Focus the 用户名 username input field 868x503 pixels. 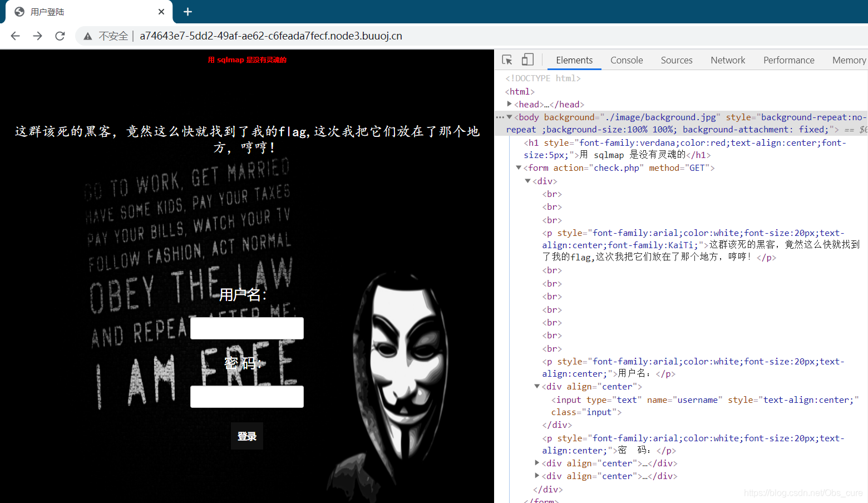(x=247, y=328)
